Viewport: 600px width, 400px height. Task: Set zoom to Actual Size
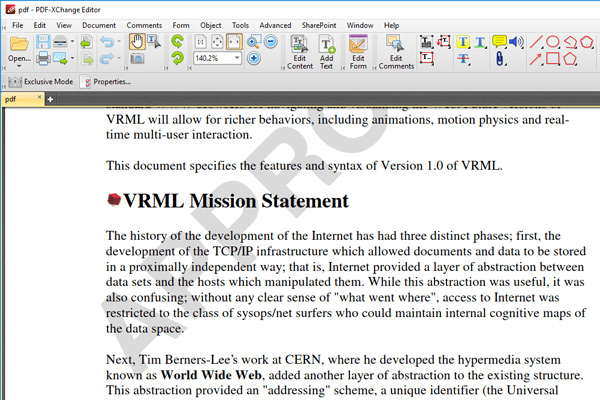click(201, 42)
